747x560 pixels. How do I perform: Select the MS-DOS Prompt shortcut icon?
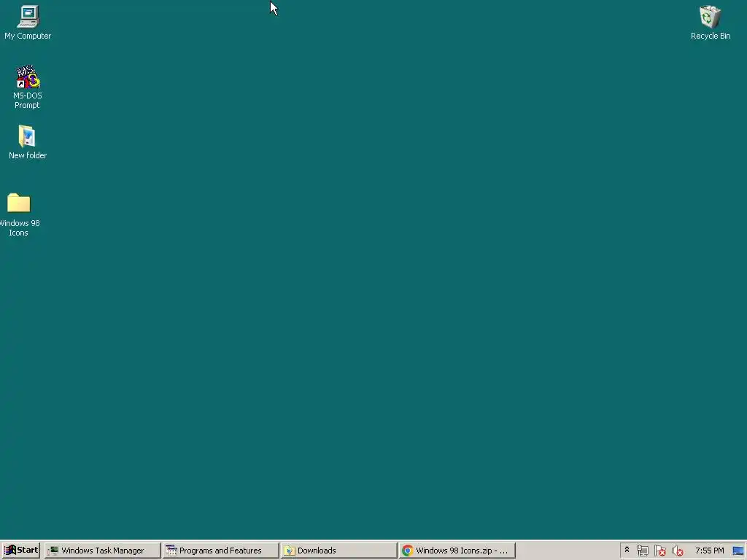(x=27, y=87)
